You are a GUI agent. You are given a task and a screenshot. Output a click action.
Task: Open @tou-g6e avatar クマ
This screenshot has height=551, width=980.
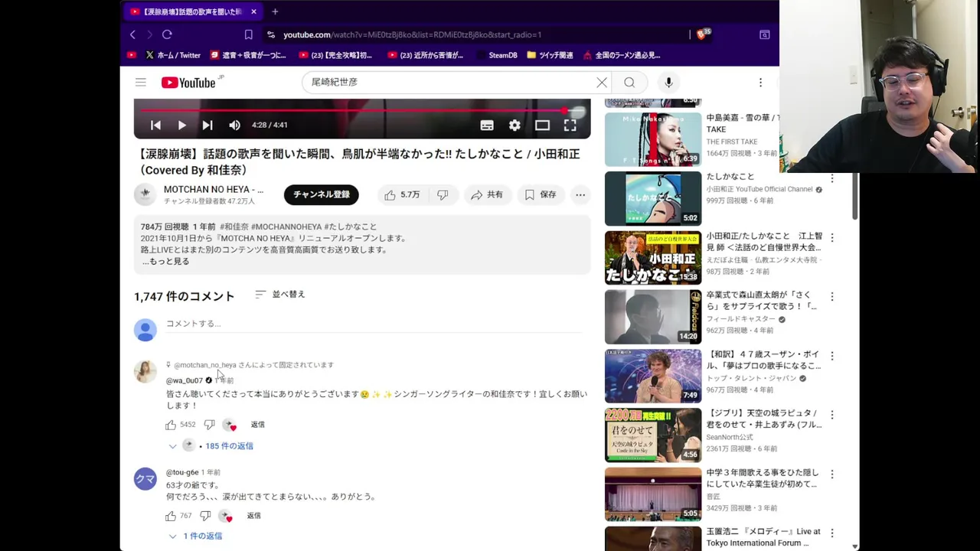pos(145,478)
